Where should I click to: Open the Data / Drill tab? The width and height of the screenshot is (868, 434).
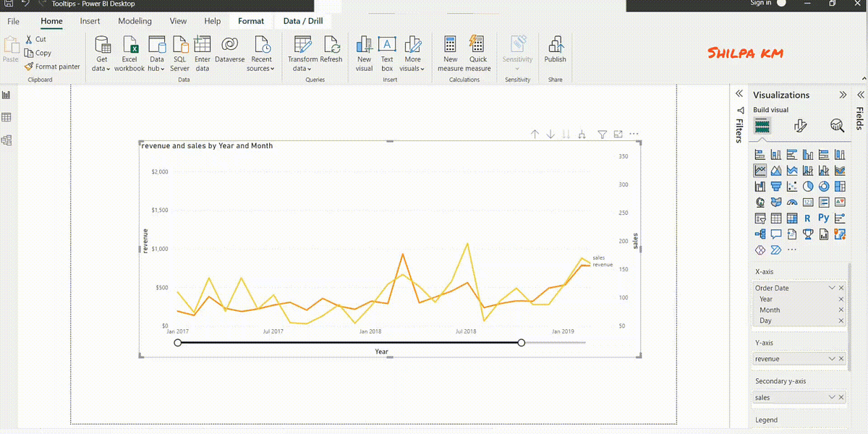[x=302, y=21]
